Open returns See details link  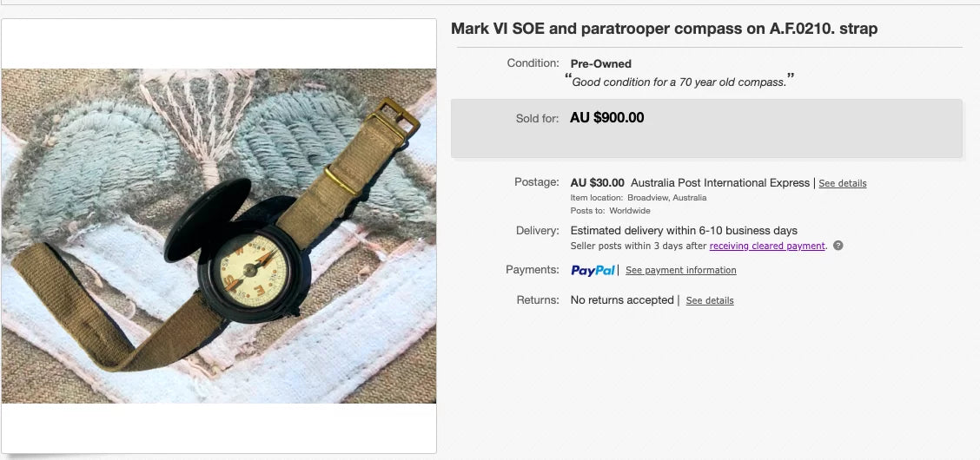coord(709,300)
